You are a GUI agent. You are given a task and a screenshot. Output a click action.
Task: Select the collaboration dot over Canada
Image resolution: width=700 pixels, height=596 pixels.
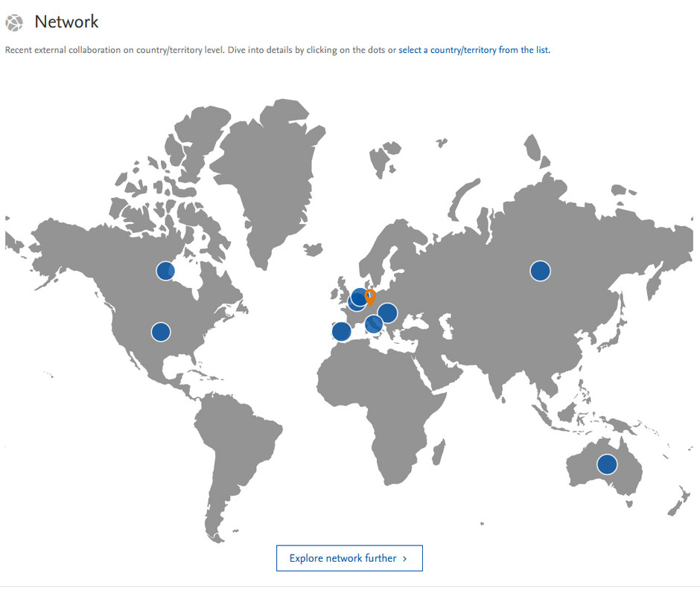(165, 271)
